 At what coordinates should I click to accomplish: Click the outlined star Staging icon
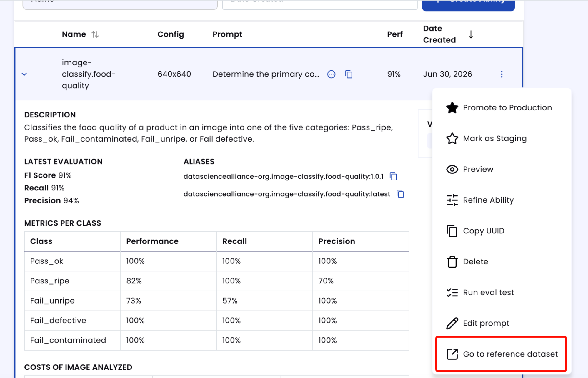tap(452, 138)
